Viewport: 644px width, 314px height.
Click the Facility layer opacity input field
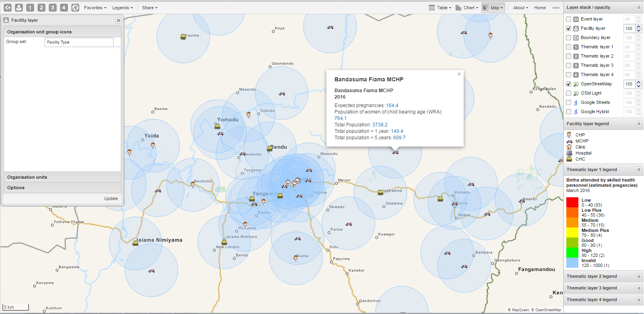point(630,29)
